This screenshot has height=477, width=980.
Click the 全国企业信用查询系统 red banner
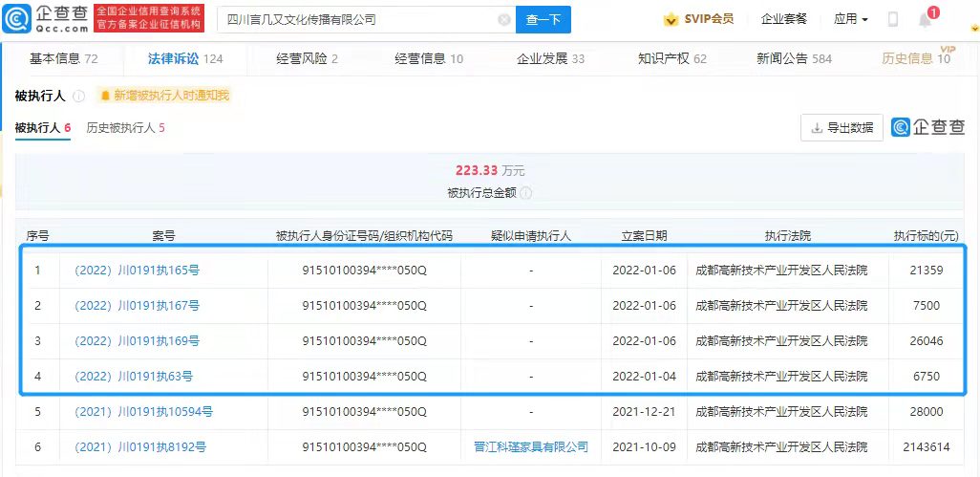149,19
